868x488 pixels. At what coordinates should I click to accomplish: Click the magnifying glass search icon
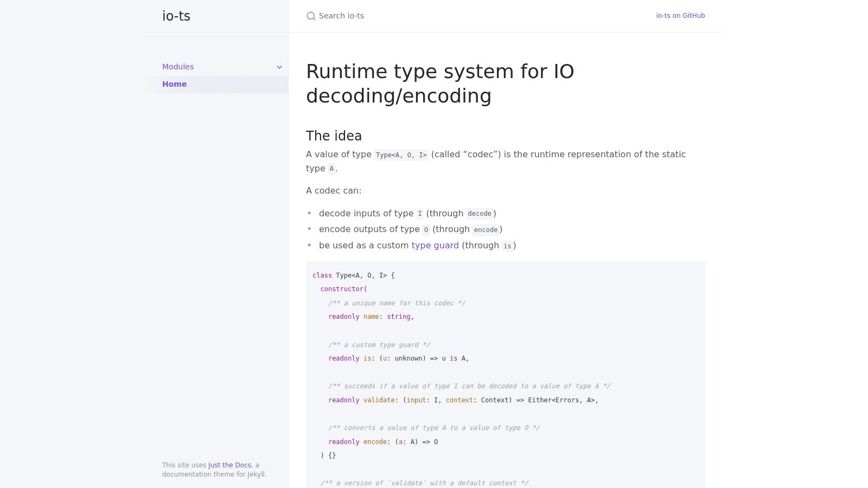(x=310, y=16)
